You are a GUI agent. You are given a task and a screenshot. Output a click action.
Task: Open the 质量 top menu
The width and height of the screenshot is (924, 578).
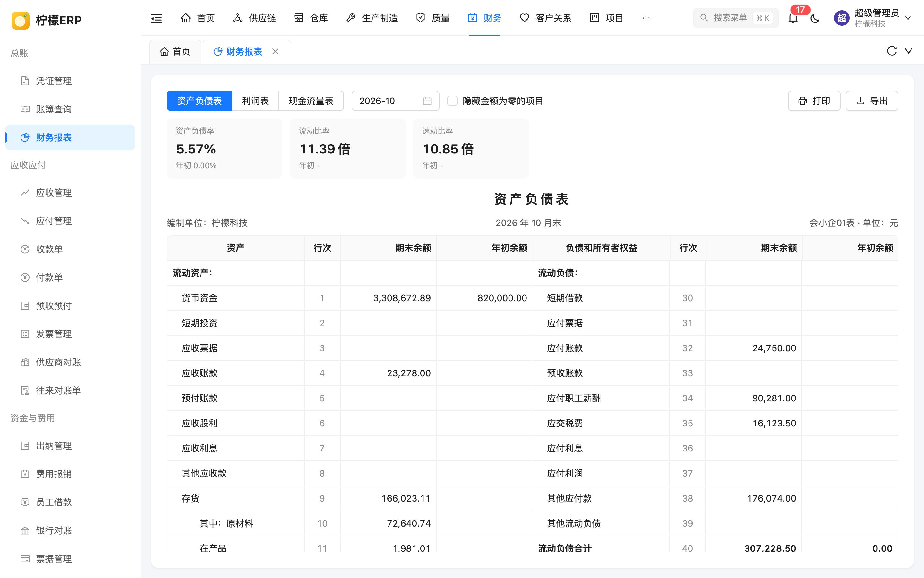coord(433,18)
